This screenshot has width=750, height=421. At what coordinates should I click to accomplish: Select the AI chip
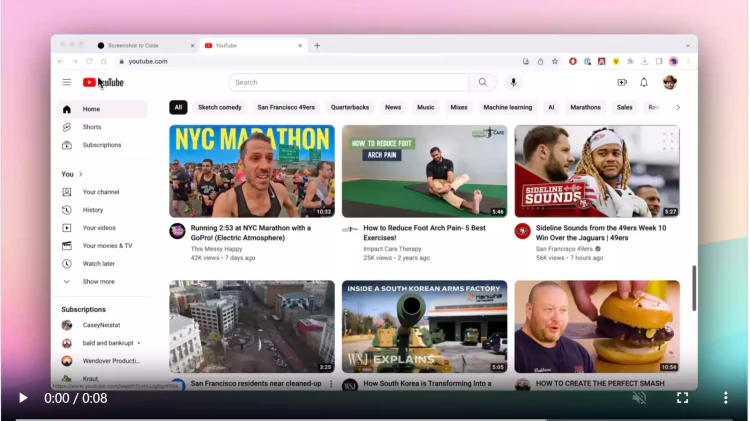551,108
